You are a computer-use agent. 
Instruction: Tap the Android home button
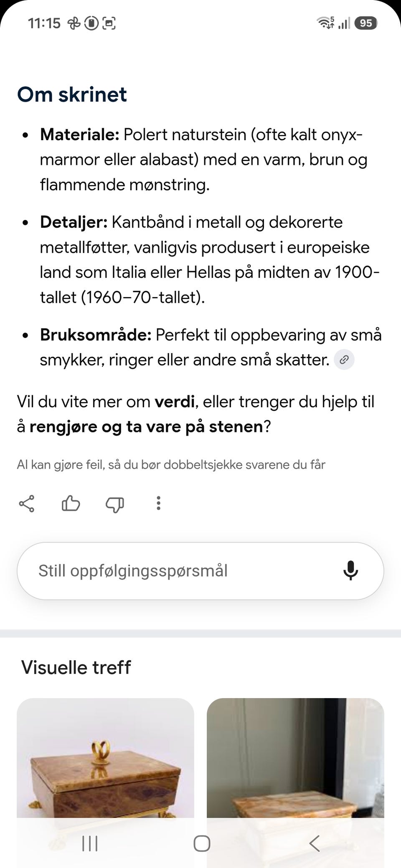click(x=202, y=843)
